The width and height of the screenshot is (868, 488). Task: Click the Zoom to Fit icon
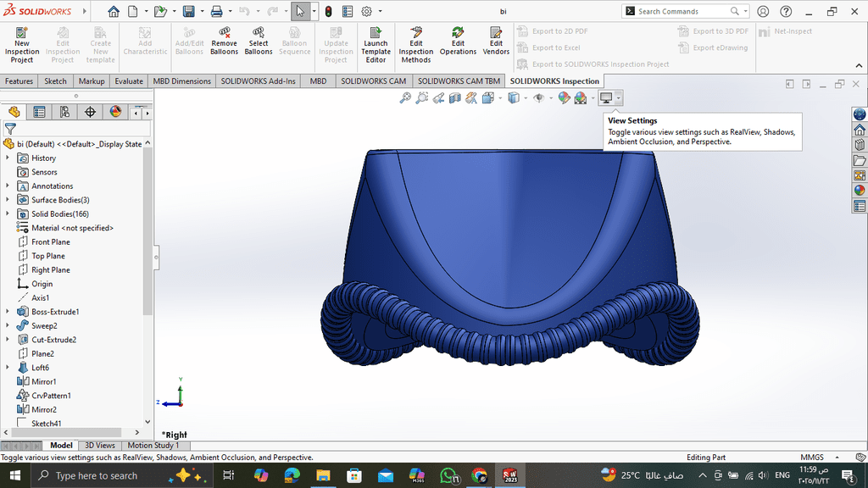(x=406, y=98)
